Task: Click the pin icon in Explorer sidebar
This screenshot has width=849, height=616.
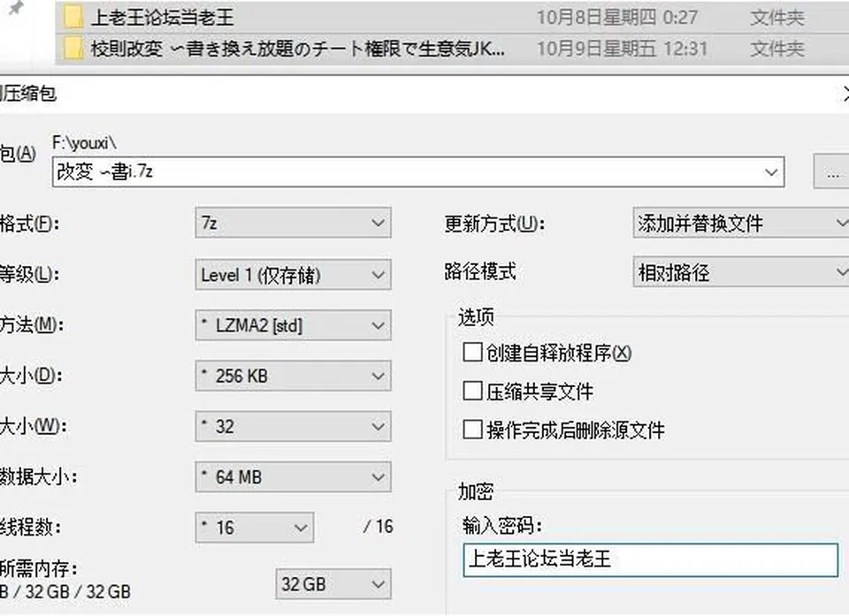Action: (16, 8)
